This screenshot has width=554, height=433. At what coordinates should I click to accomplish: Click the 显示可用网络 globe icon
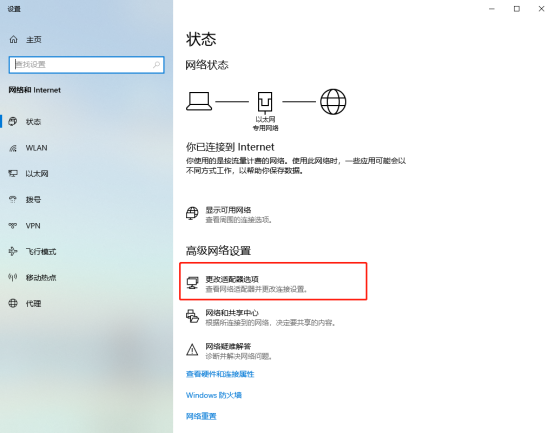[192, 213]
